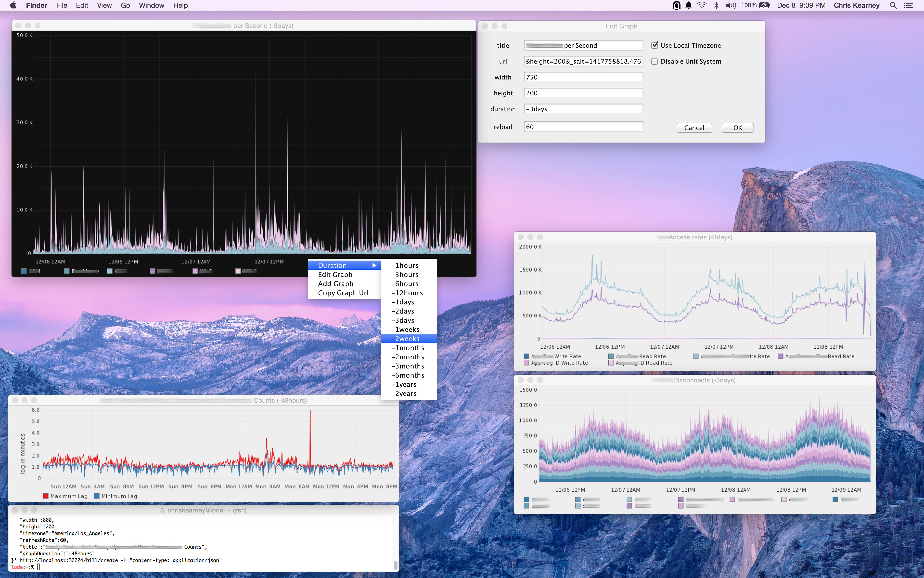Click the Disconnects window title bar
The image size is (924, 578).
click(694, 380)
